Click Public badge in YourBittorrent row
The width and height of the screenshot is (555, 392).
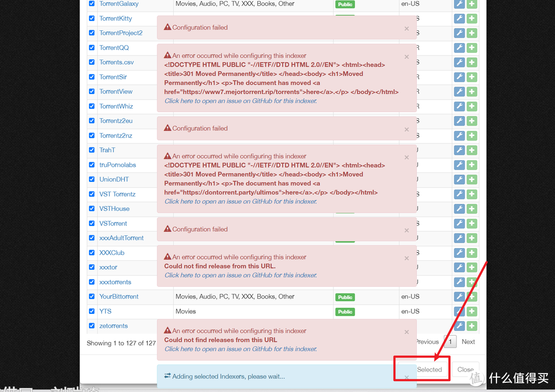point(345,297)
